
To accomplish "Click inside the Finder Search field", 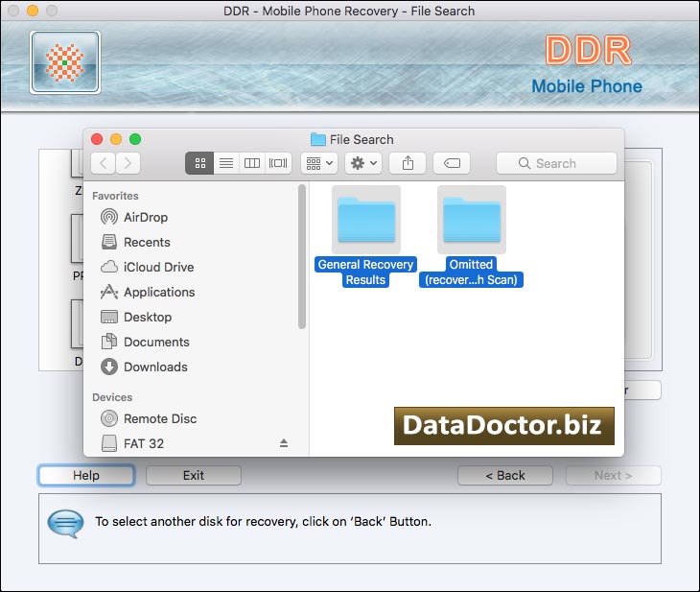I will point(556,163).
